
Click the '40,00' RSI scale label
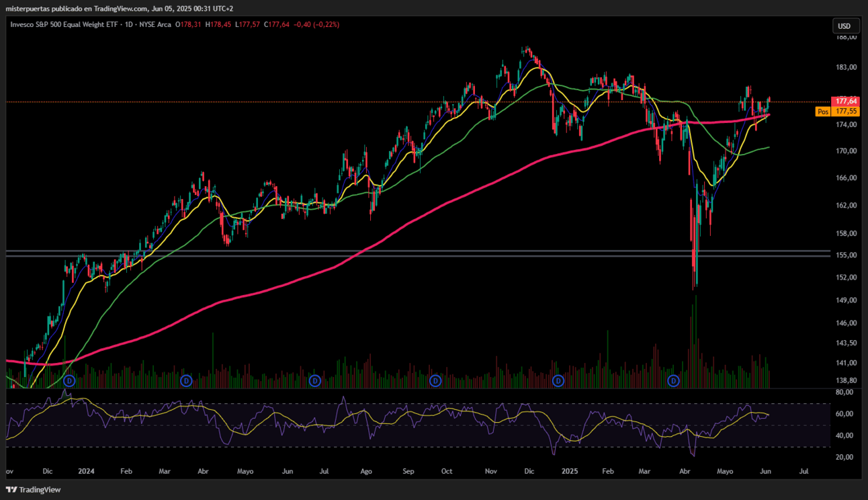[844, 435]
